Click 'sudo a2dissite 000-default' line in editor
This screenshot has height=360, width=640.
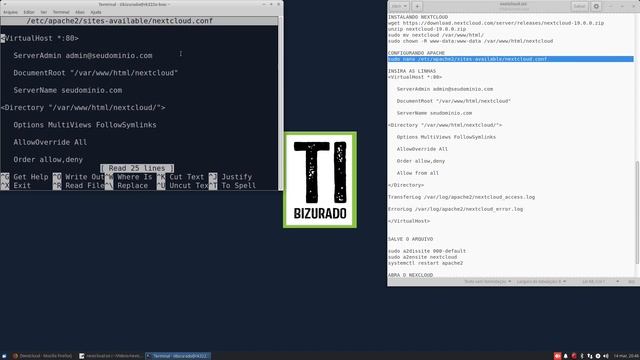click(x=427, y=251)
